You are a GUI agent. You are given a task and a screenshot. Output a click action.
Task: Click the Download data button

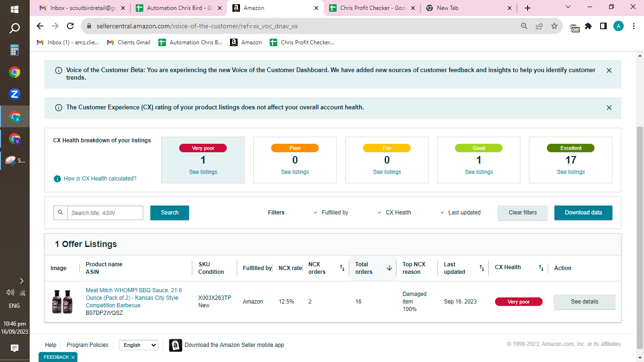pyautogui.click(x=584, y=213)
